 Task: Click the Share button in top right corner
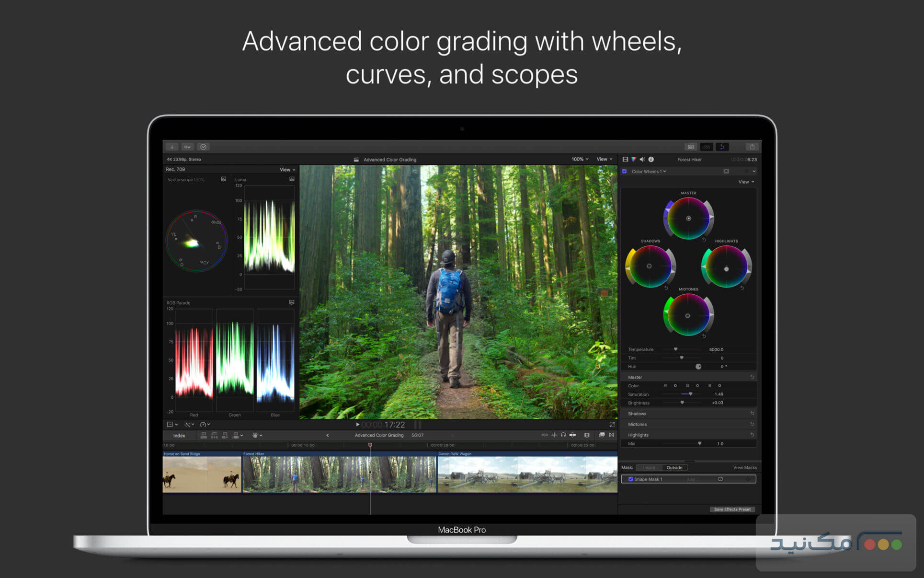(x=753, y=147)
